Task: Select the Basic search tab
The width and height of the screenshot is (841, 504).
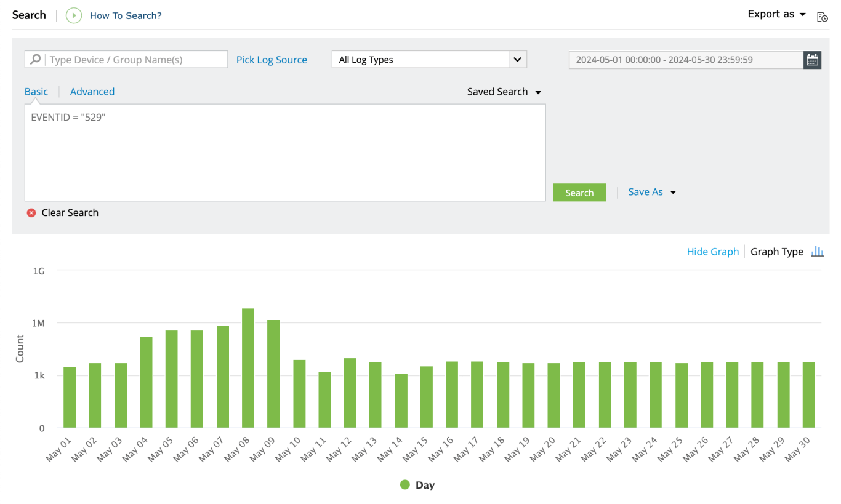Action: coord(36,92)
